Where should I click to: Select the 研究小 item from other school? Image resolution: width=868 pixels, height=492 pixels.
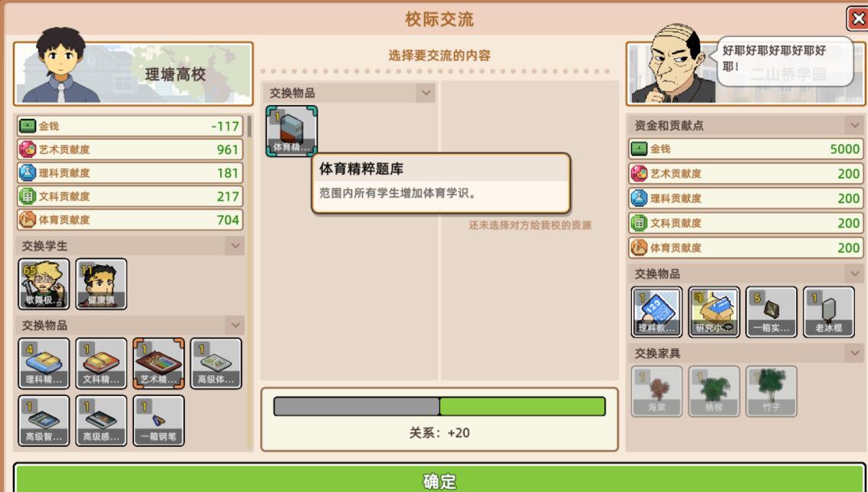pos(714,312)
